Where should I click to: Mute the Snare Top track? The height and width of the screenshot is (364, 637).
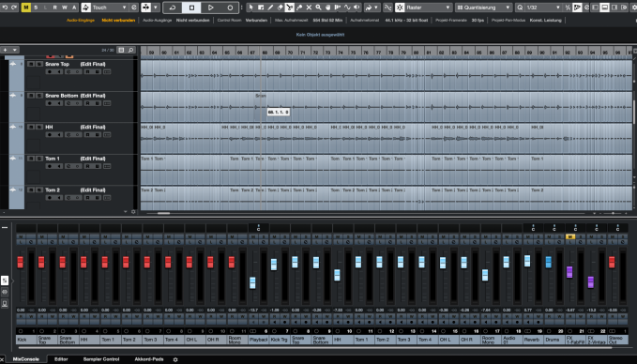pos(31,64)
